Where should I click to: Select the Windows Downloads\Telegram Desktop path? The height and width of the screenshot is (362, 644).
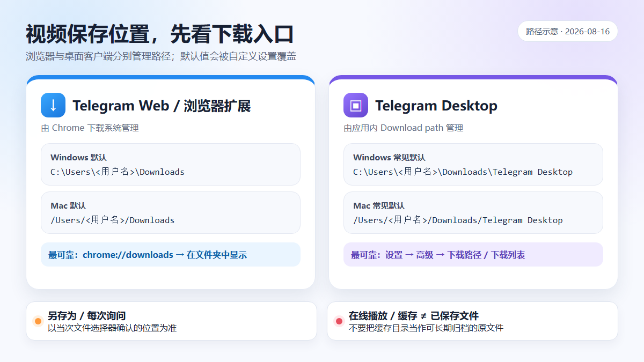(x=463, y=172)
